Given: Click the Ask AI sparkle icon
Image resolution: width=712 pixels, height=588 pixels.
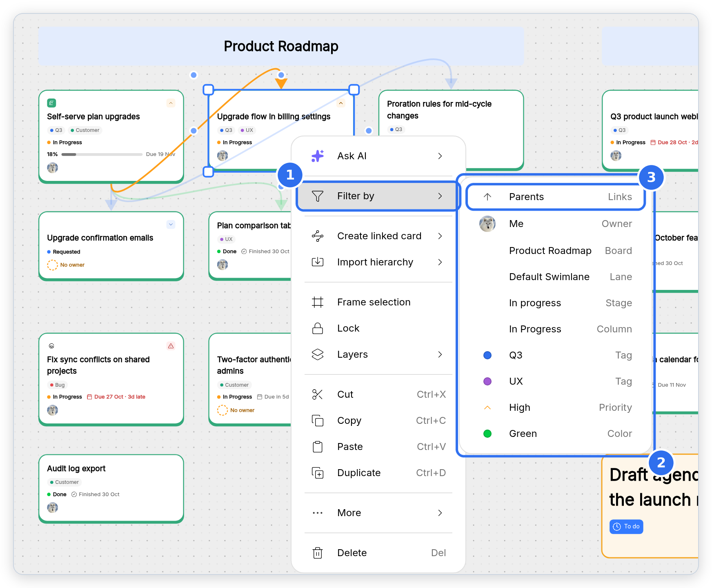Looking at the screenshot, I should (318, 156).
